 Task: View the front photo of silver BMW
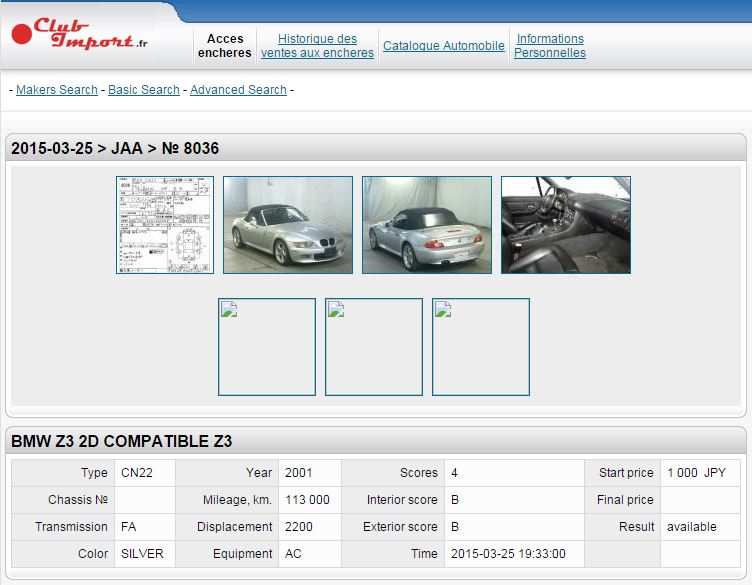(288, 225)
